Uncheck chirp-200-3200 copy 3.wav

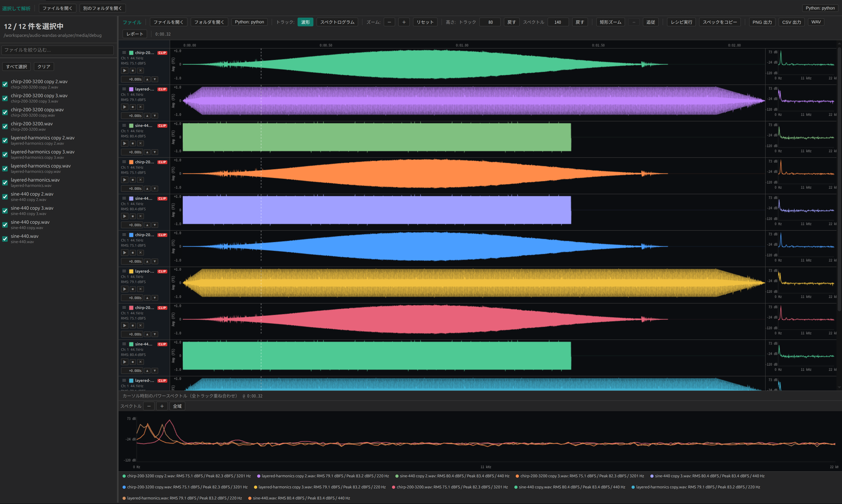(x=5, y=98)
